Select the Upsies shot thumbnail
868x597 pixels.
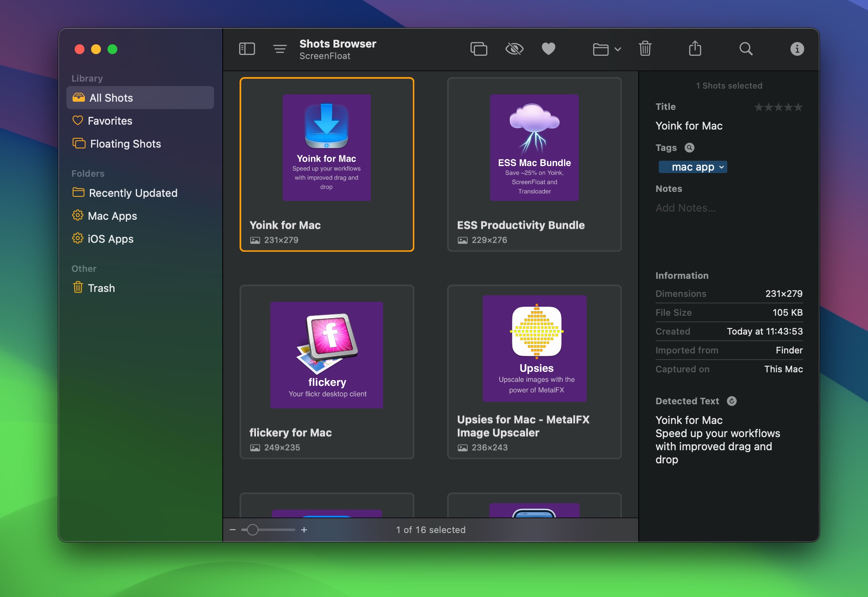click(x=535, y=349)
